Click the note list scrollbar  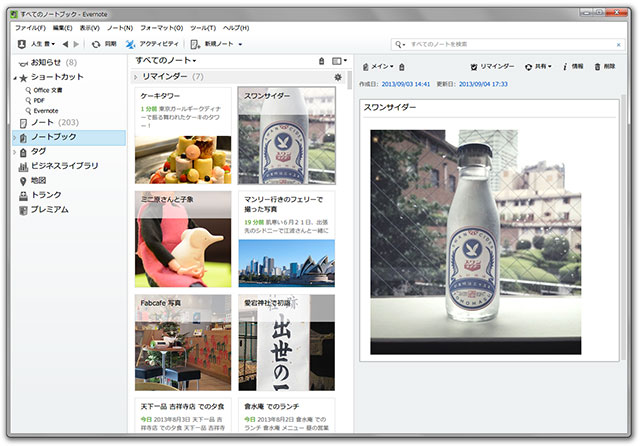(349, 80)
